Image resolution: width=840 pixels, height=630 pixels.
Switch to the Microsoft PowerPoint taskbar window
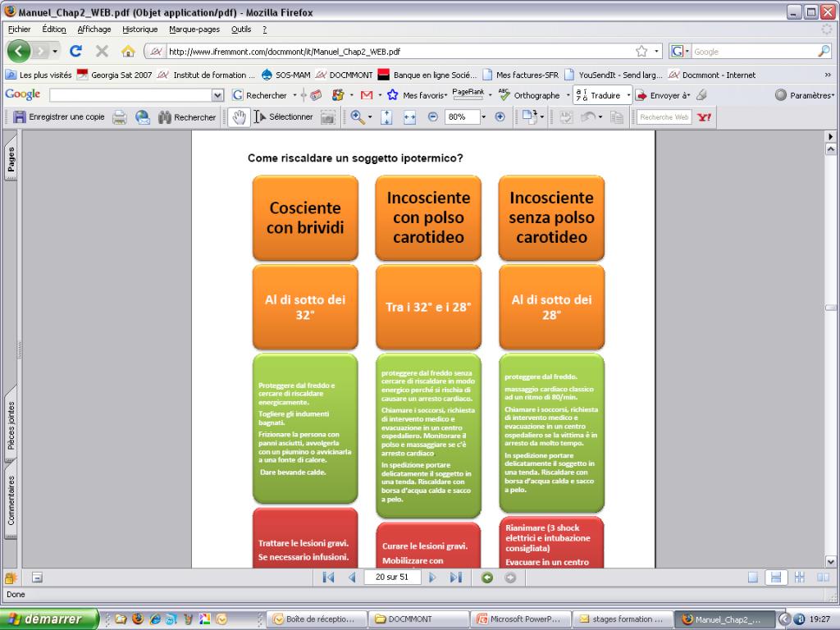tap(521, 619)
